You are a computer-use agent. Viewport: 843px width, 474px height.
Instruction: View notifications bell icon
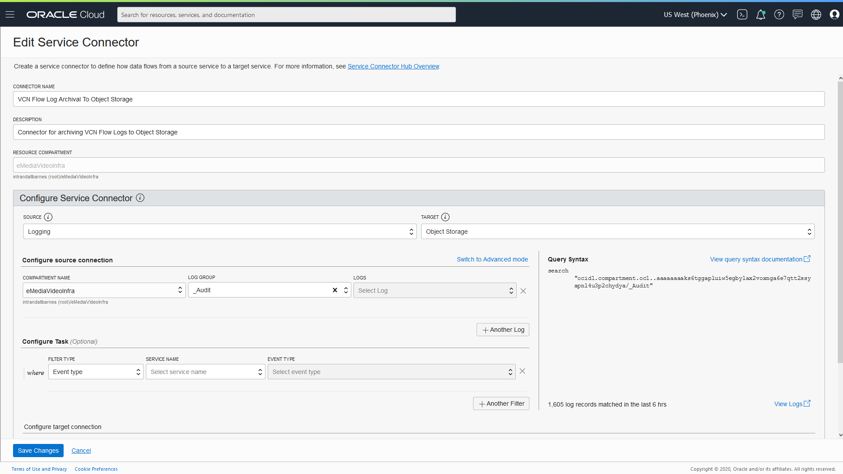(x=760, y=15)
